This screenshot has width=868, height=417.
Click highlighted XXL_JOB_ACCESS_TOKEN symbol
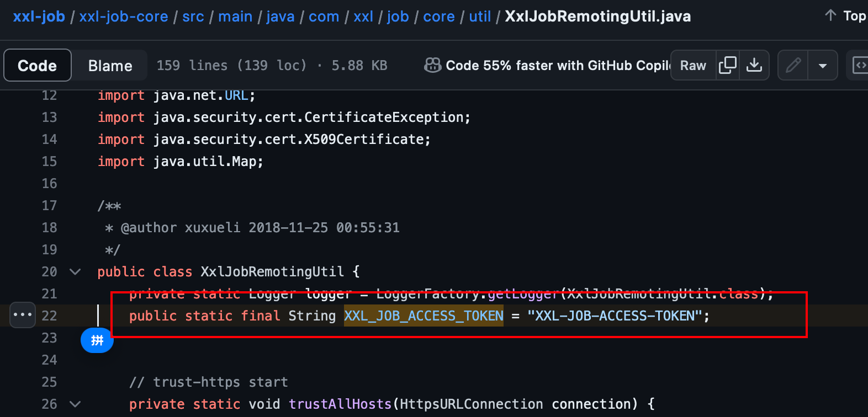point(424,316)
